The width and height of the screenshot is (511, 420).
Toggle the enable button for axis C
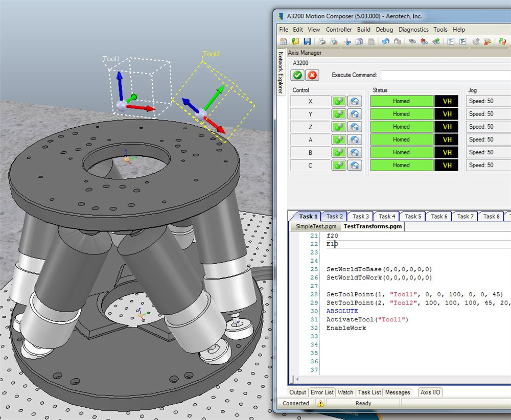(x=339, y=165)
